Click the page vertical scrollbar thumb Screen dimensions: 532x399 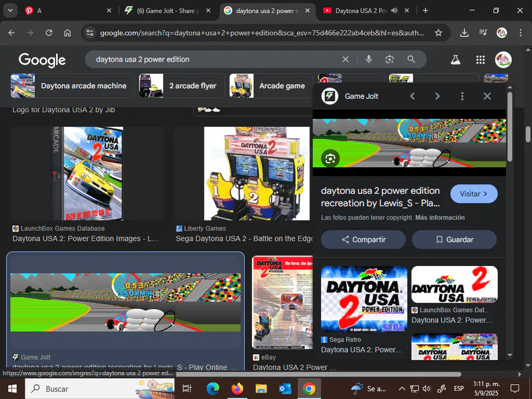point(528,134)
